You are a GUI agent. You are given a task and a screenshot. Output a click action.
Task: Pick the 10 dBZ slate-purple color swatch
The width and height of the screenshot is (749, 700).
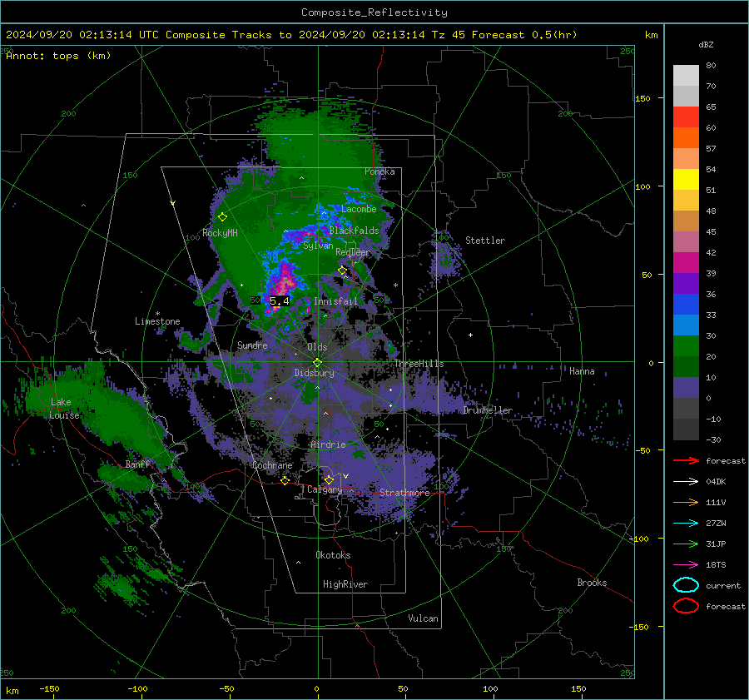(686, 387)
